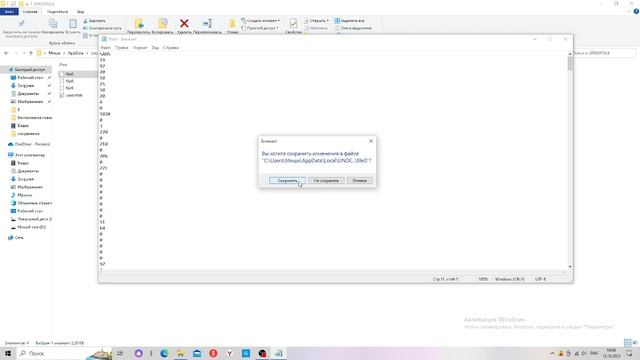
Task: Open the Справка menu in Notepad
Action: coord(171,48)
